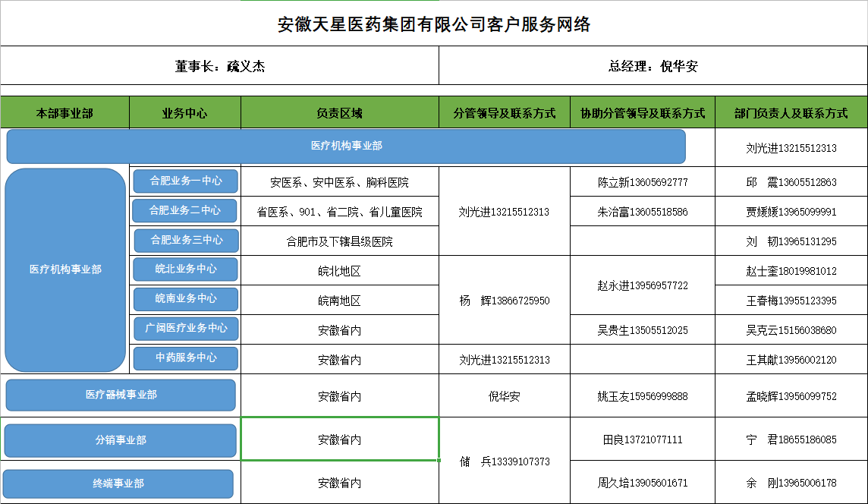
Task: Select the 周久培13905601671 cell
Action: point(643,483)
